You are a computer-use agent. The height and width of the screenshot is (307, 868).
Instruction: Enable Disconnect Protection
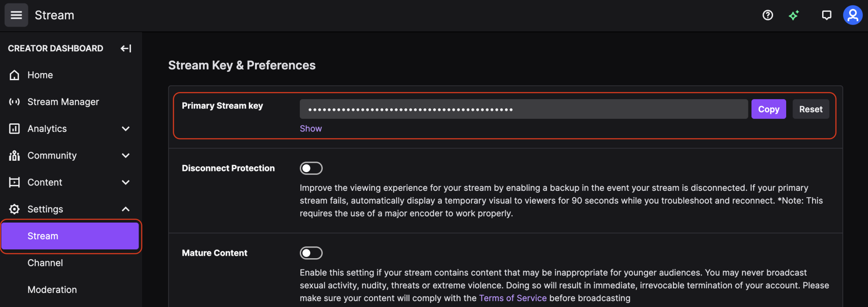pos(311,168)
